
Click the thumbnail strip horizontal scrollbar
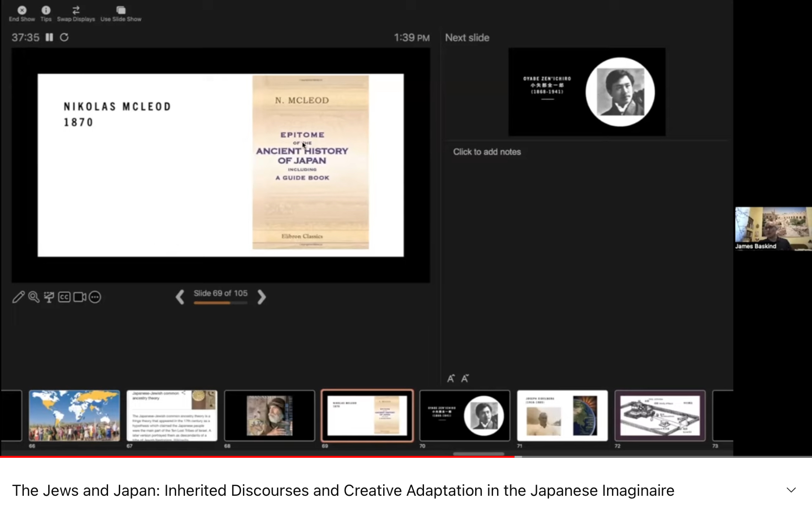click(479, 453)
